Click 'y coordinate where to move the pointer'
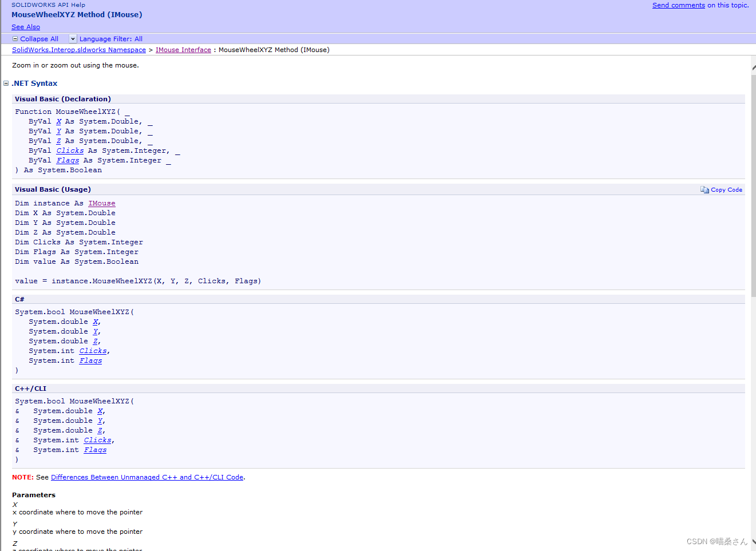Viewport: 756px width, 551px height. point(77,532)
